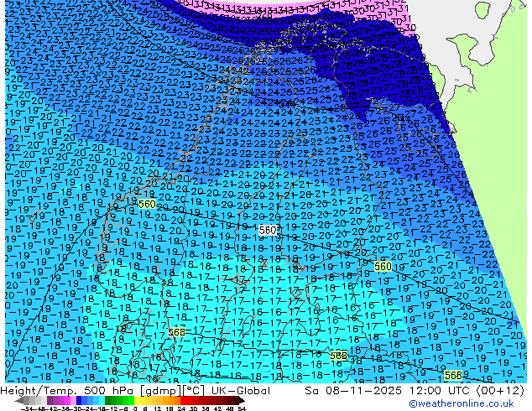Pick the bright red zone of the color scale
Image resolution: width=532 pixels, height=411 pixels.
pyautogui.click(x=186, y=400)
